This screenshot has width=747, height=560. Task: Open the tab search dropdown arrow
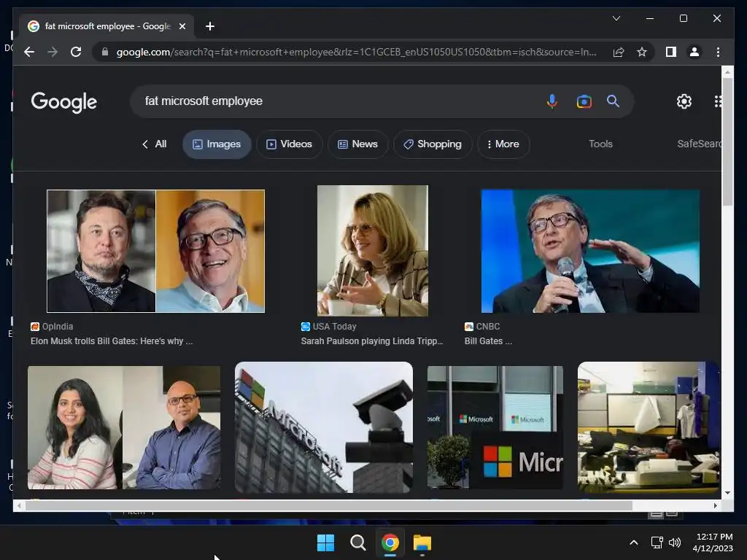pos(616,18)
